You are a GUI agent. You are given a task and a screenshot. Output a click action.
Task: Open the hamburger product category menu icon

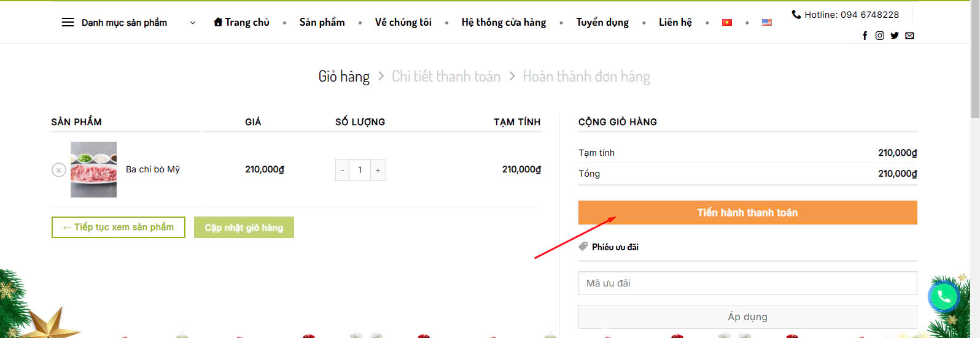coord(68,23)
